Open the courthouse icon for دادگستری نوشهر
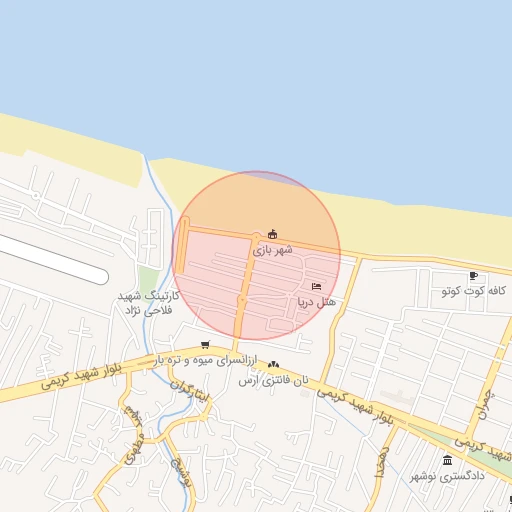The height and width of the screenshot is (512, 512). pos(447,461)
